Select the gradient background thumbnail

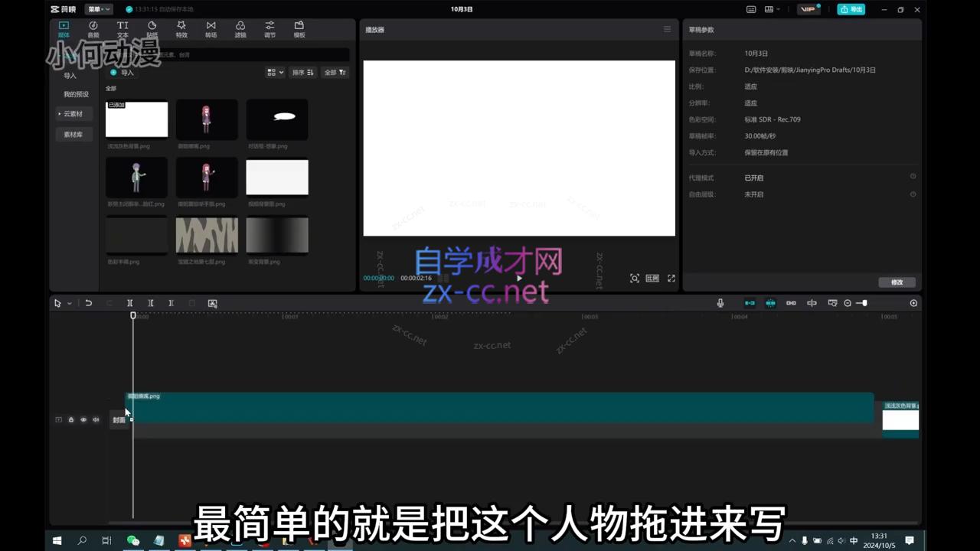[277, 235]
